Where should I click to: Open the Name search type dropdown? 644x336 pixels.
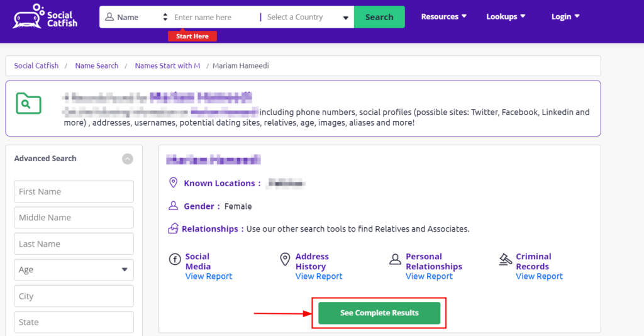pyautogui.click(x=136, y=17)
